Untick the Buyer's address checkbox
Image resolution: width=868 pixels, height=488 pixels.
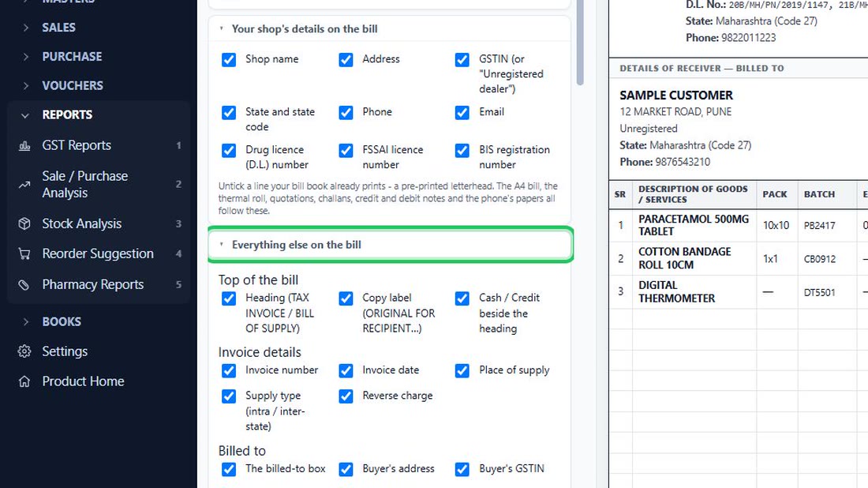[346, 470]
